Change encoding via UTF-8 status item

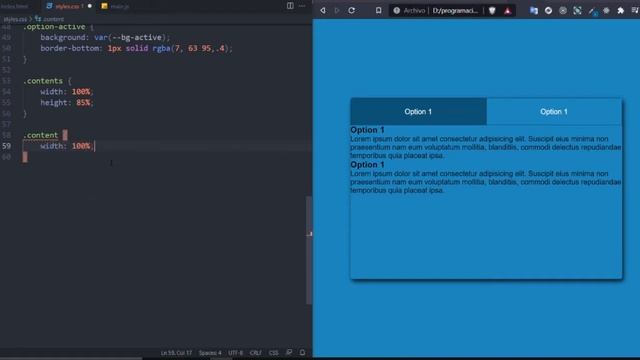pos(236,353)
